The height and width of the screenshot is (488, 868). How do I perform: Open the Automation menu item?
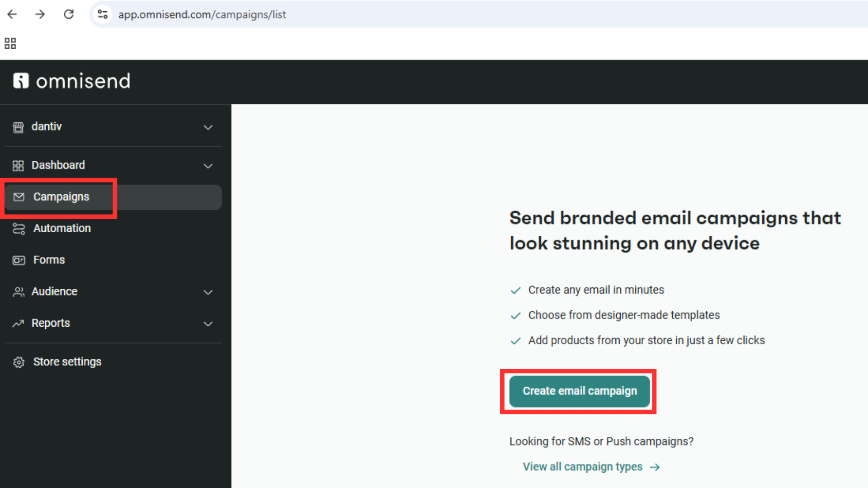click(62, 229)
